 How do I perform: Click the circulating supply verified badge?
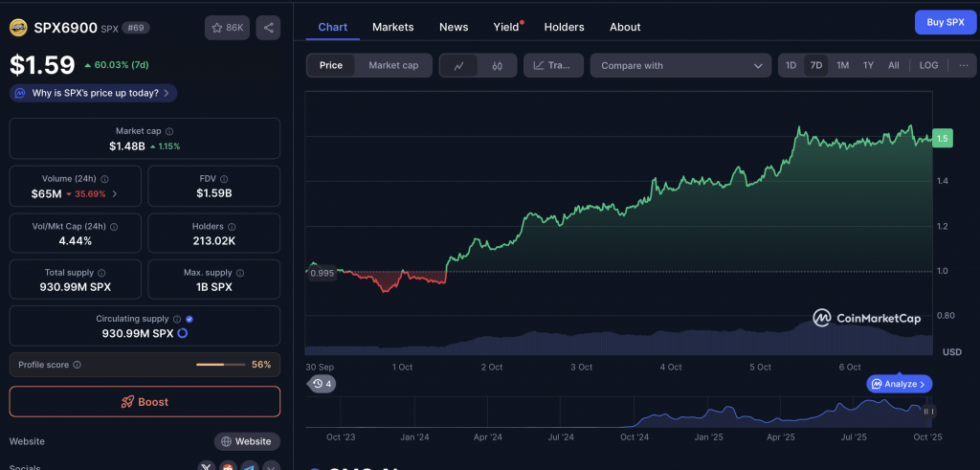pos(189,319)
